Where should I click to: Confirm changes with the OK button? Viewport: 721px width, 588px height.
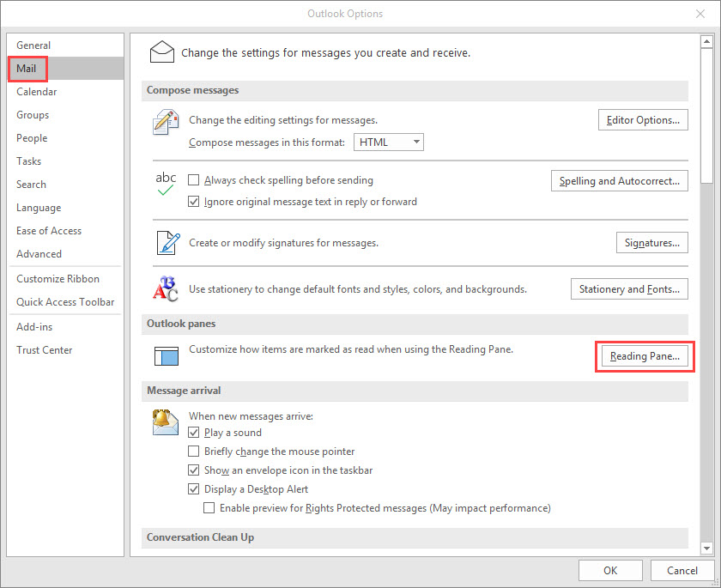(610, 571)
